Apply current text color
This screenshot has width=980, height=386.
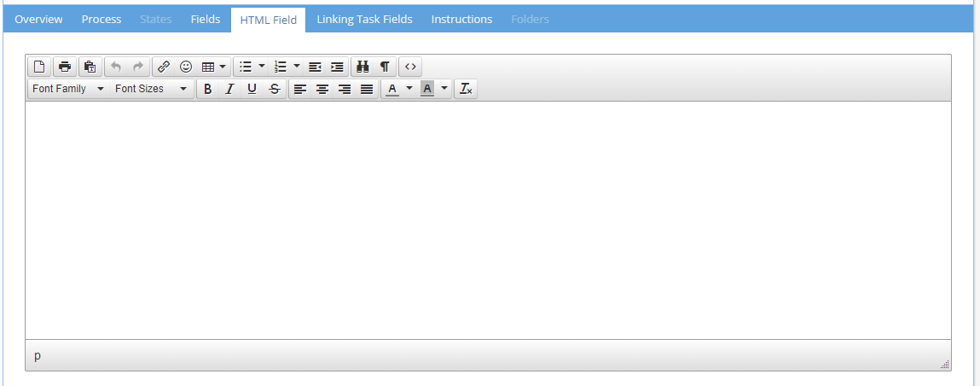pos(392,89)
